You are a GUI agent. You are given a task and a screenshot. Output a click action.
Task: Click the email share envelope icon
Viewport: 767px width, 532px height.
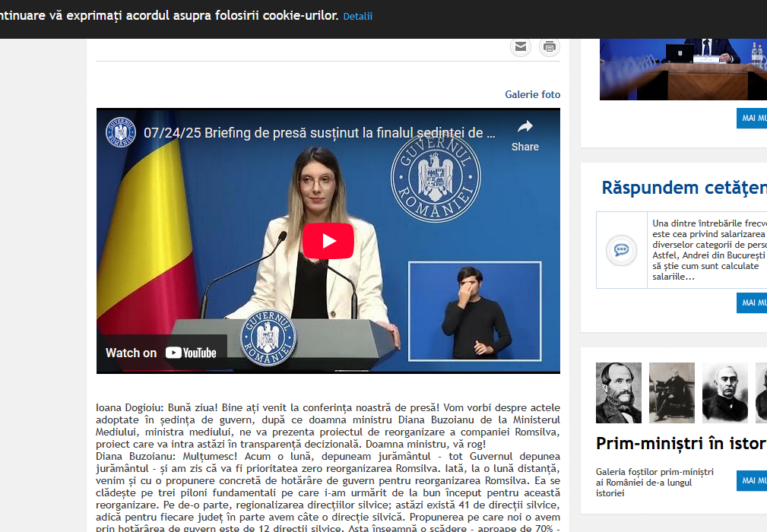coord(521,46)
